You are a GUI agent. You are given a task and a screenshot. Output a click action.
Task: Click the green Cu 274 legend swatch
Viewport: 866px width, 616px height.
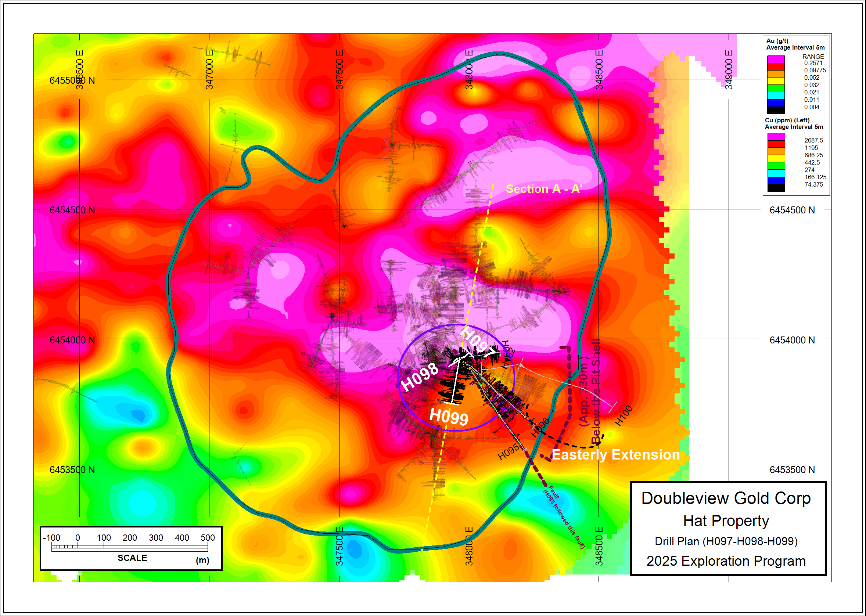[776, 166]
